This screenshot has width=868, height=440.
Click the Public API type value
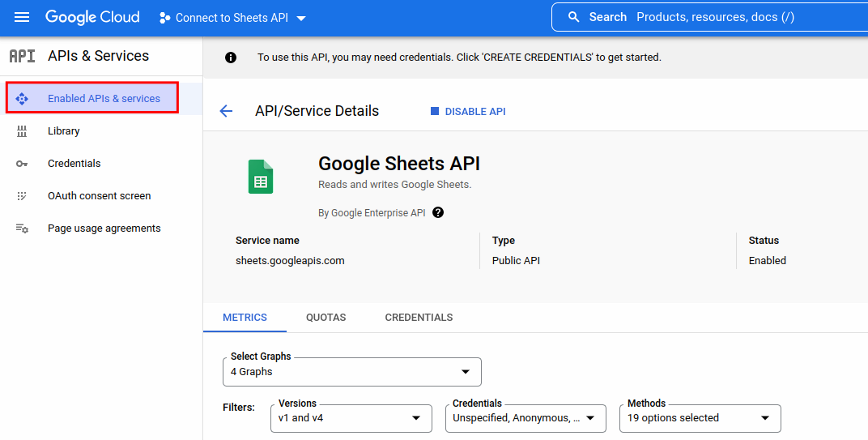click(x=516, y=260)
